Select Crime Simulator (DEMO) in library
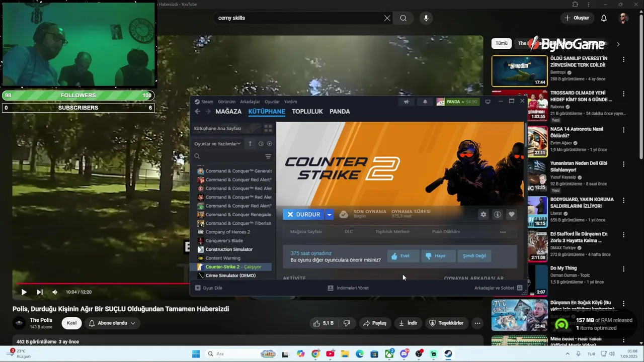Viewport: 644px width, 362px height. coord(230,276)
